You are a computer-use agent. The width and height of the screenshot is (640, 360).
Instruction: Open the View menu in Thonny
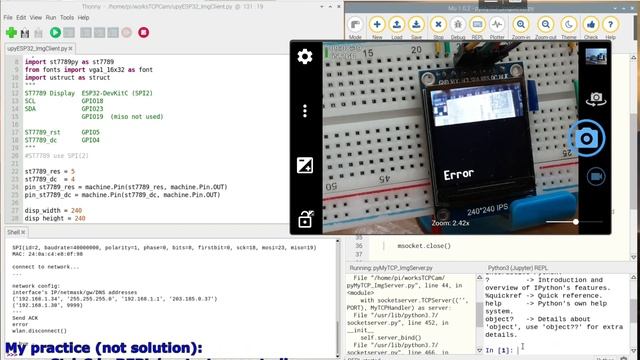36,18
